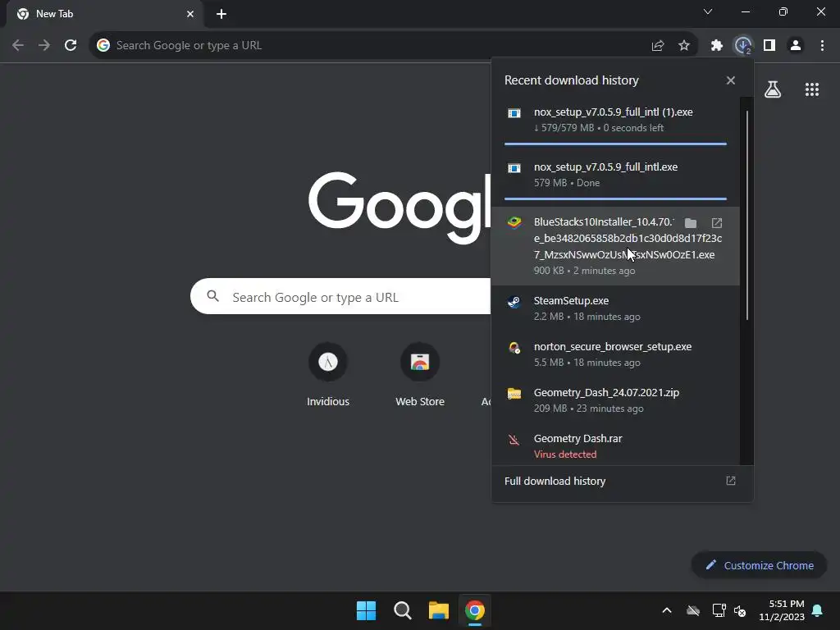The image size is (840, 630).
Task: Click the Google search box on page
Action: (x=340, y=297)
